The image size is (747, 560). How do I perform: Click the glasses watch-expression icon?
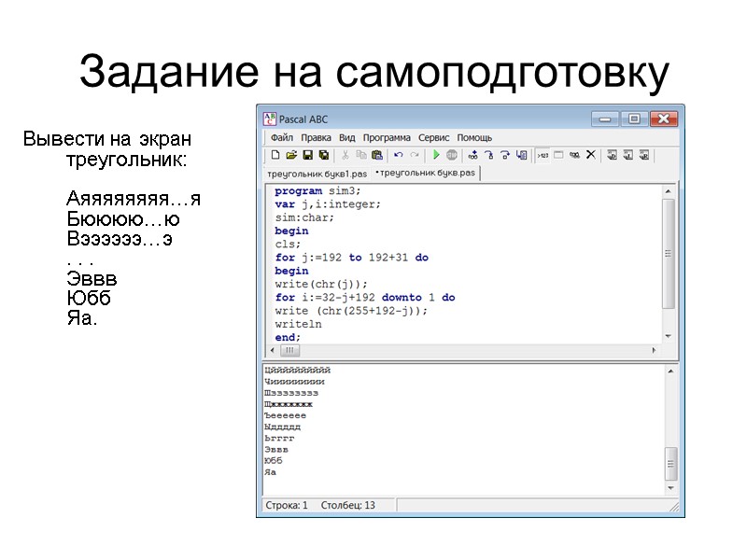pyautogui.click(x=574, y=155)
